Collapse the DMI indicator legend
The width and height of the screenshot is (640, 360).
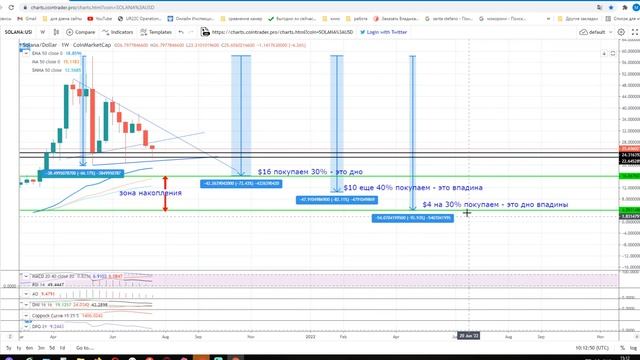pos(26,304)
